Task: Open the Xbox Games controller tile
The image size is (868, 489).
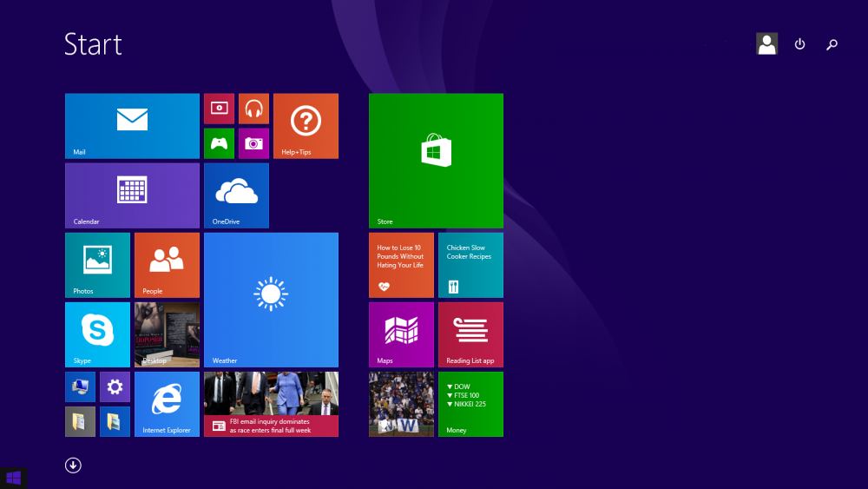Action: [220, 143]
